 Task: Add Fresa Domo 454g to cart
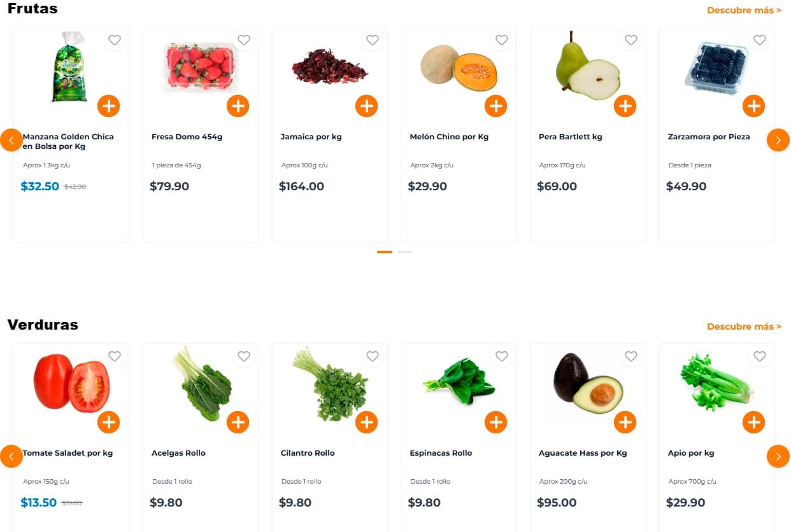coord(238,106)
